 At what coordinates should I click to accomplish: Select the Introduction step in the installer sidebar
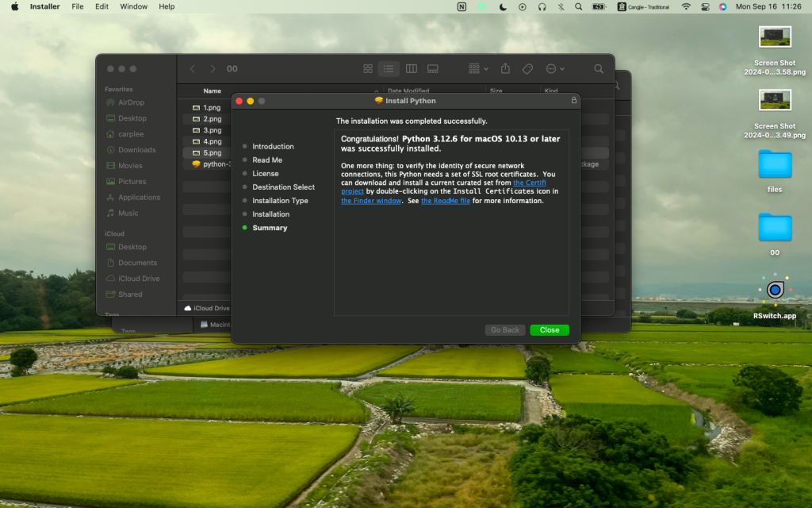(273, 146)
